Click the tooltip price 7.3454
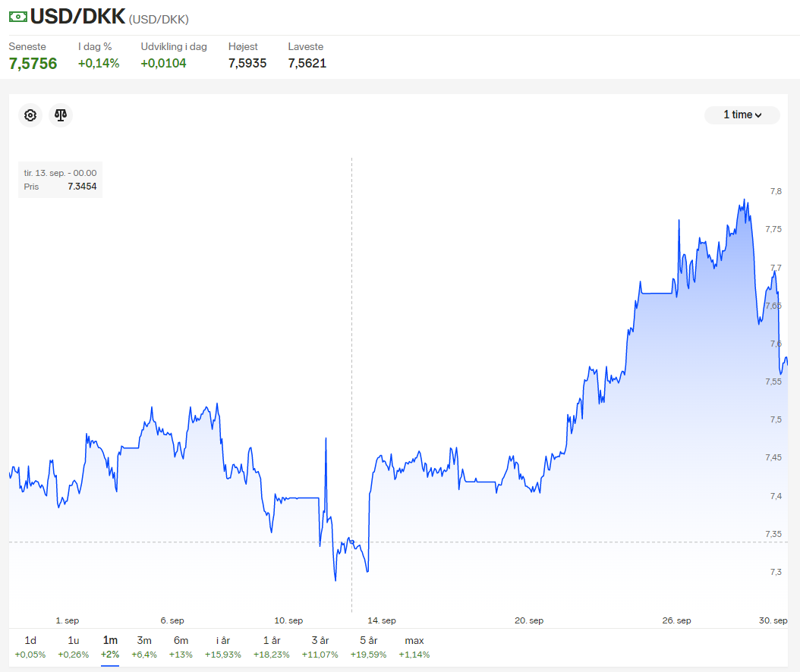 82,187
